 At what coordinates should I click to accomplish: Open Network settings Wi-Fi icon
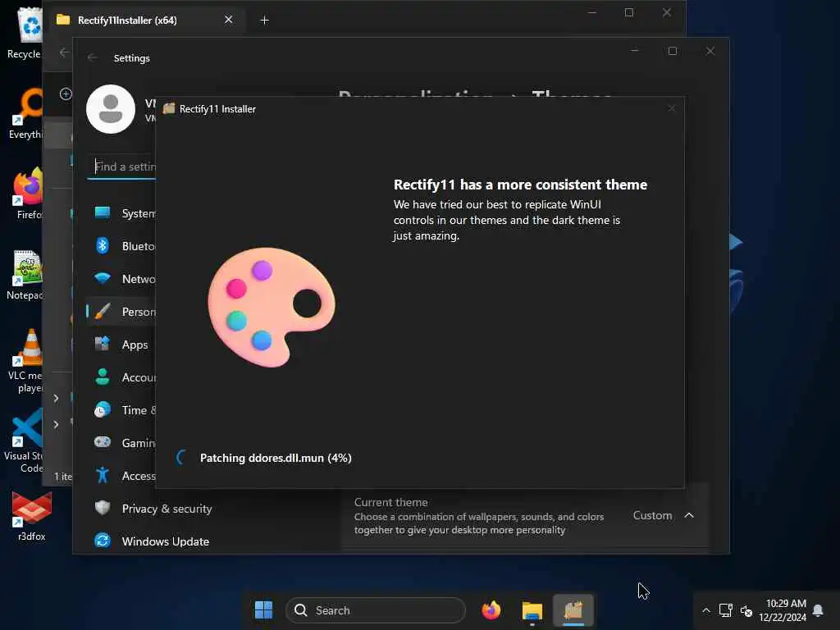[103, 279]
